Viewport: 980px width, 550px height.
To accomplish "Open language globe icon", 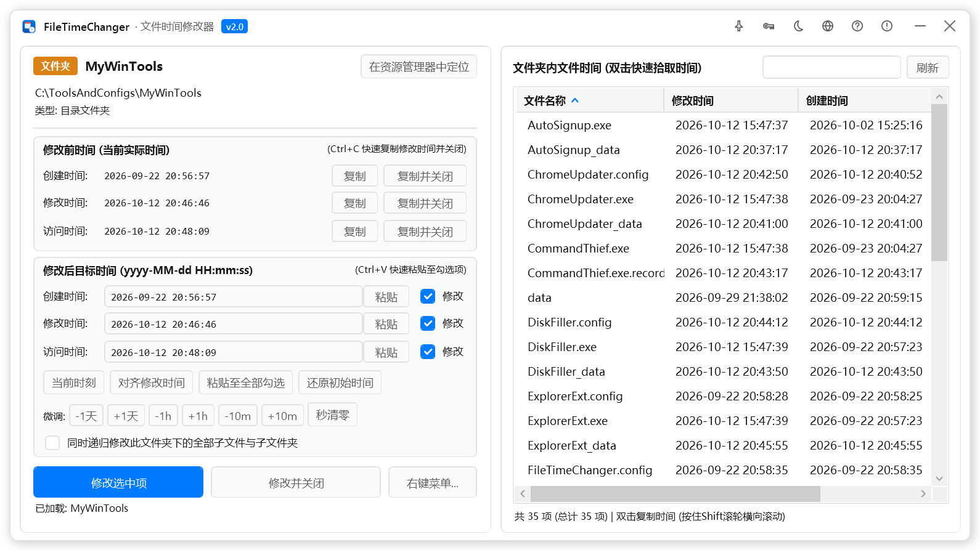I will coord(828,26).
